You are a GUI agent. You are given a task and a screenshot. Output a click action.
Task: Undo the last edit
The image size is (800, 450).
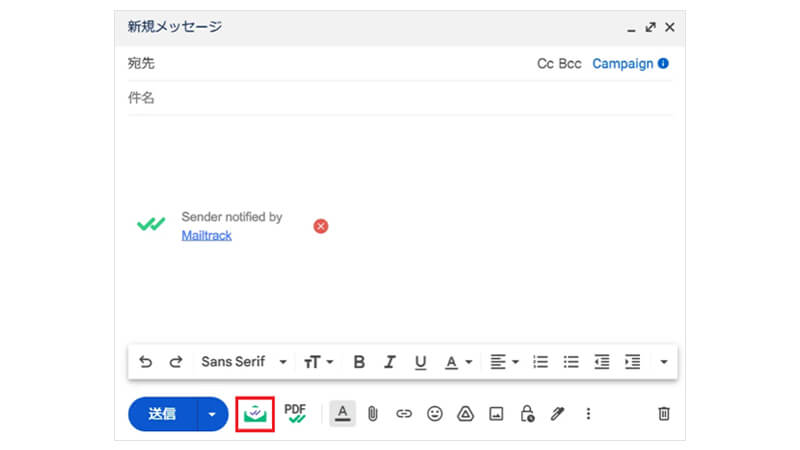pyautogui.click(x=145, y=362)
